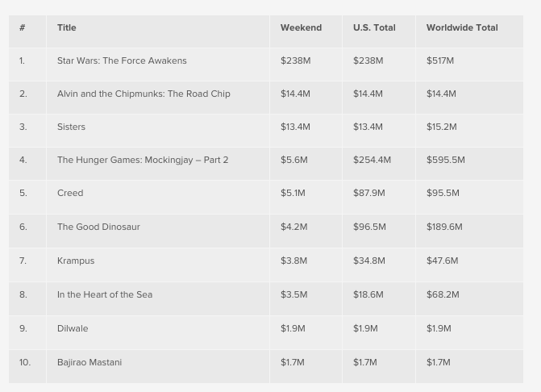Click the Title column header
Viewport: 541px width, 392px height.
[x=67, y=27]
